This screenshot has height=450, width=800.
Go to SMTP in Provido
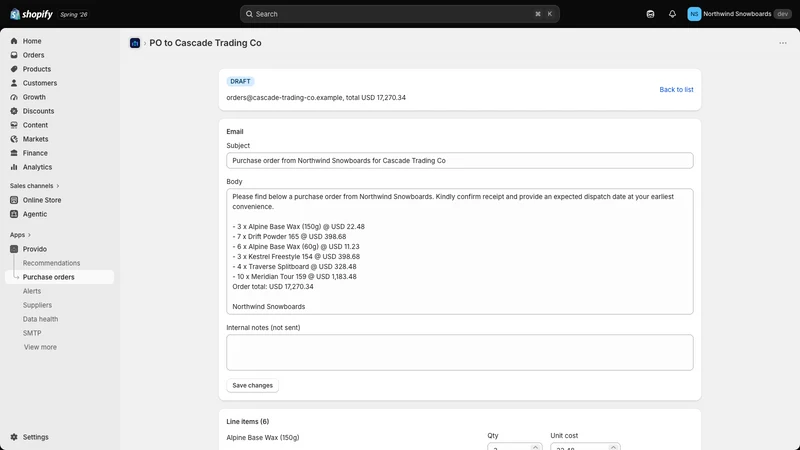(x=32, y=333)
